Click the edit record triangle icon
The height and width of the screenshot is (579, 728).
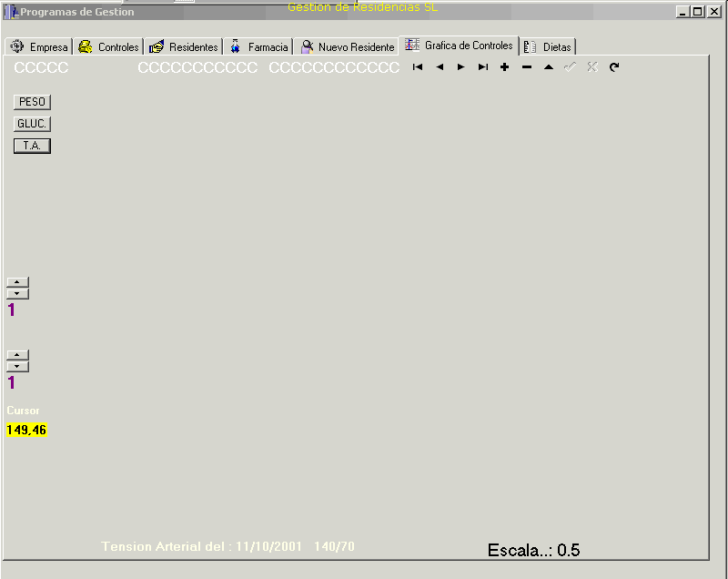tap(549, 67)
